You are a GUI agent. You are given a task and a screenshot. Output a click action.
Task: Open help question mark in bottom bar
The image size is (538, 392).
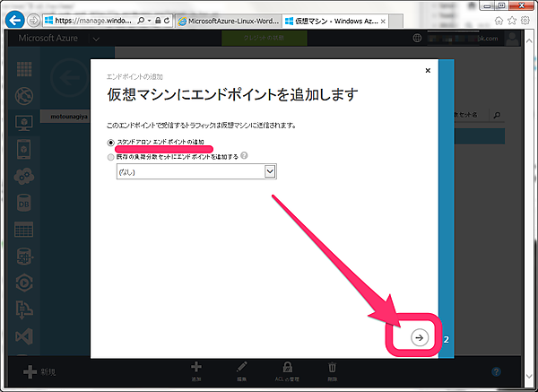[x=497, y=371]
